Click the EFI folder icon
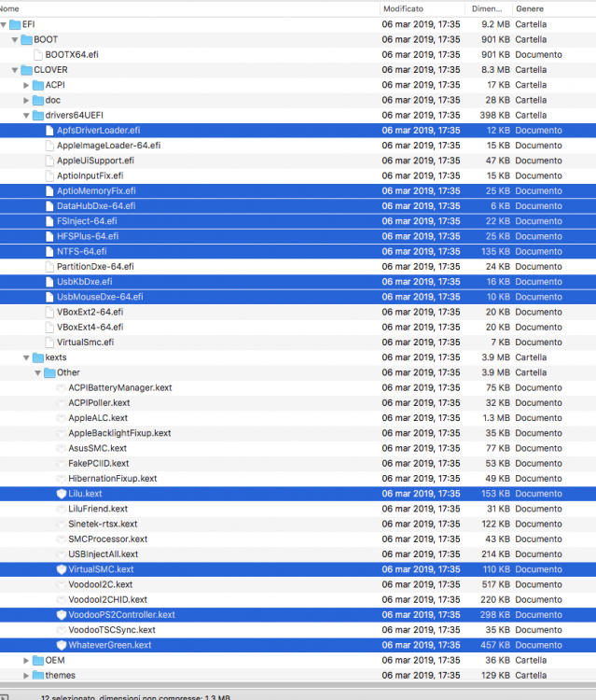596x700 pixels. coord(15,24)
